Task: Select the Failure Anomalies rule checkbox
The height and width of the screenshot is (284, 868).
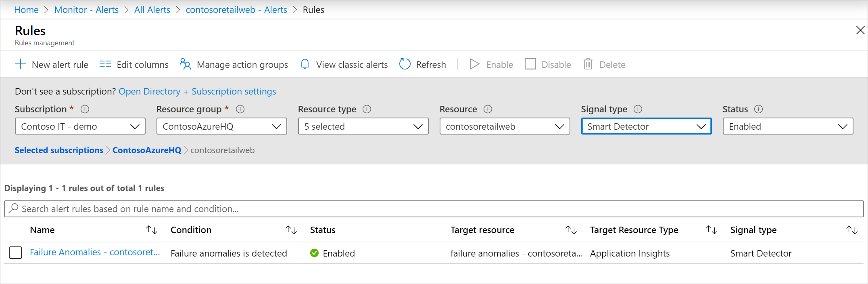Action: [15, 253]
